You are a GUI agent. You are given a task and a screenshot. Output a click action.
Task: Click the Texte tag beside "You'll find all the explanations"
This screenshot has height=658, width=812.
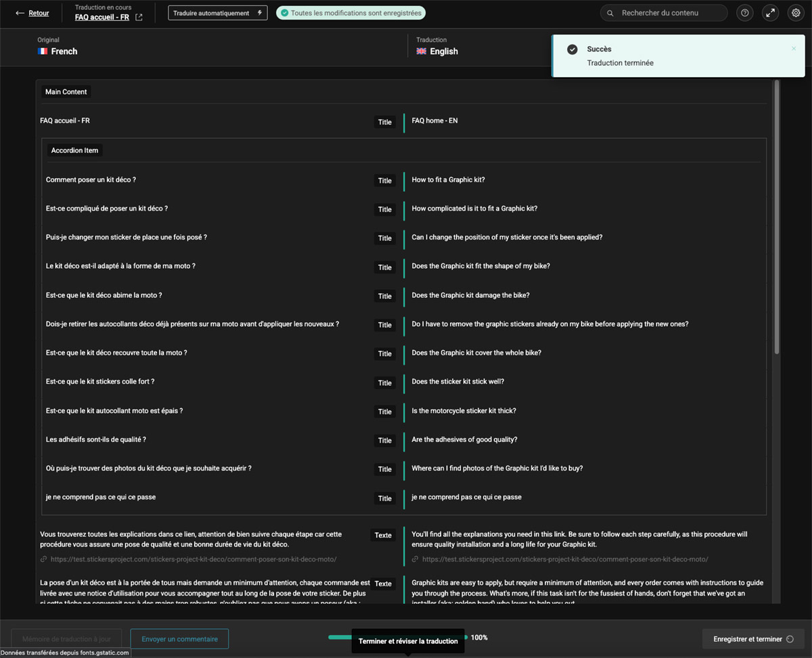383,535
